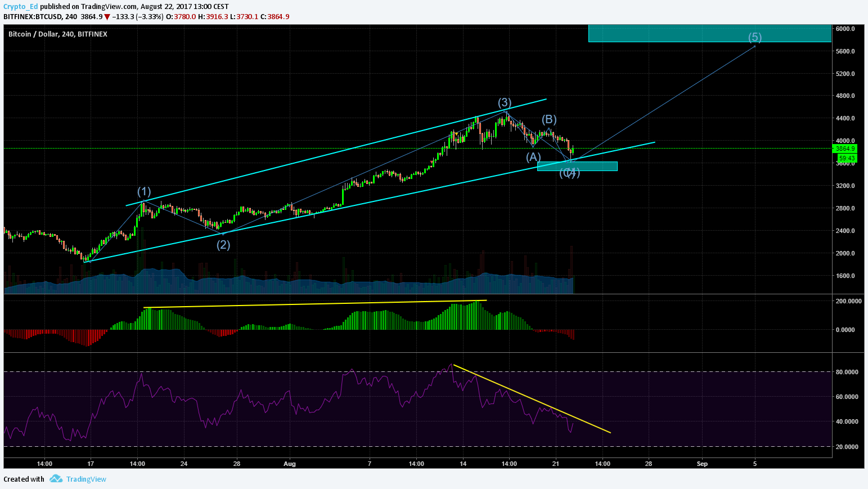Viewport: 868px width, 489px height.
Task: Click the red down-triangle price change icon
Action: [107, 17]
